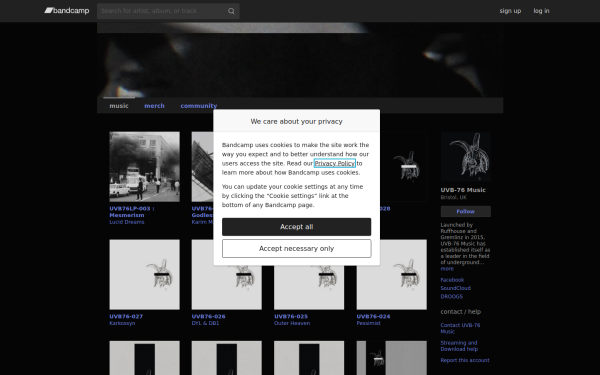Click Report this account link
Viewport: 600px width, 375px height.
[465, 360]
